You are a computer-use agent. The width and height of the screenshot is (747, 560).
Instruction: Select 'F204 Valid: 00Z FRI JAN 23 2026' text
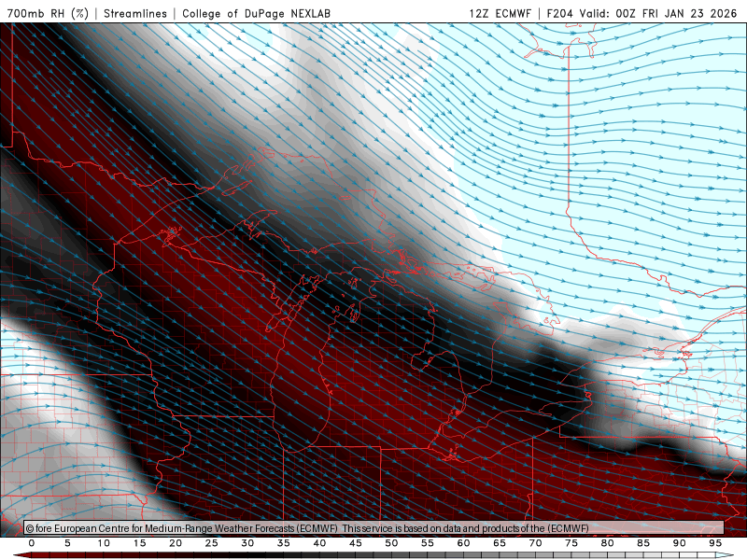[x=641, y=13]
